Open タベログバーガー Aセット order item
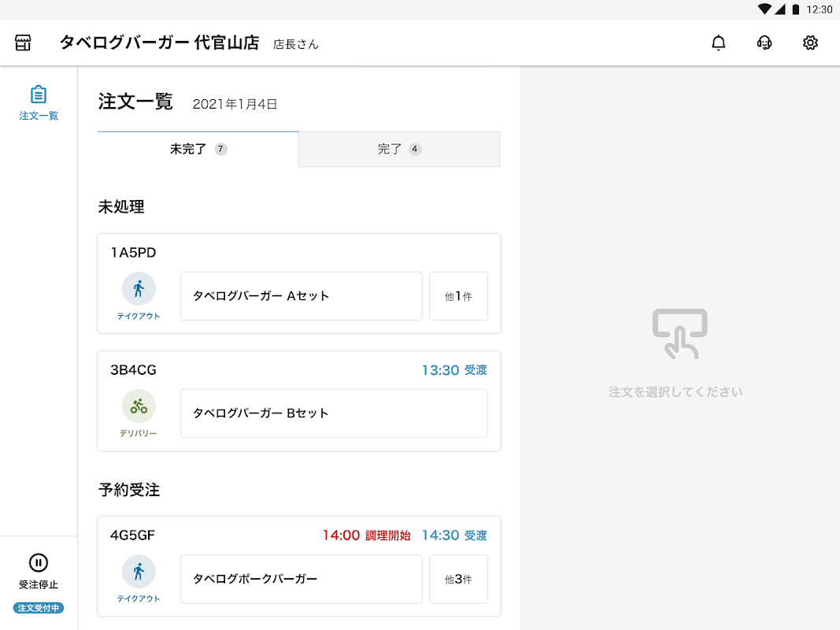Screen dimensions: 840x630 coord(301,296)
